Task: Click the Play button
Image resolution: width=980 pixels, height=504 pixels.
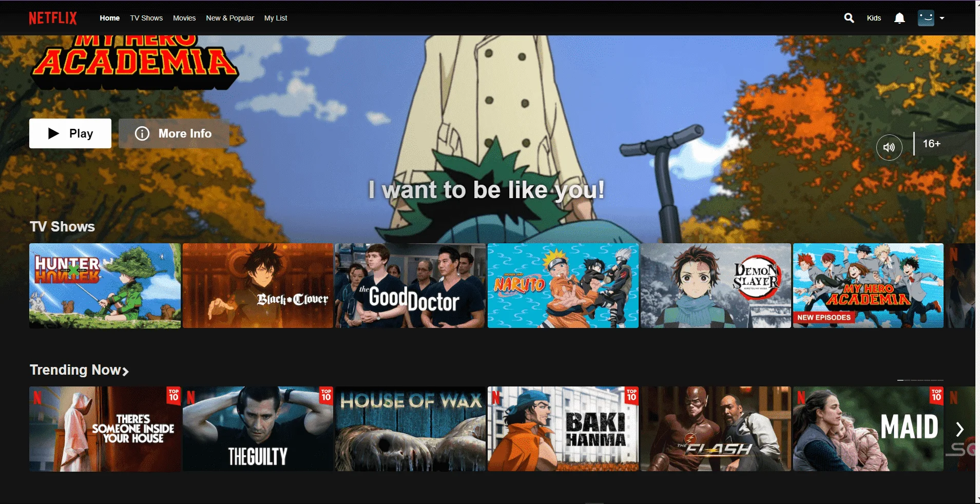Action: [x=70, y=133]
